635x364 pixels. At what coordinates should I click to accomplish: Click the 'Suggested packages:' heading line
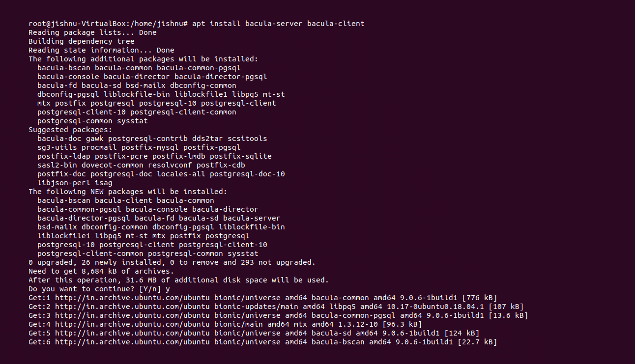point(70,130)
